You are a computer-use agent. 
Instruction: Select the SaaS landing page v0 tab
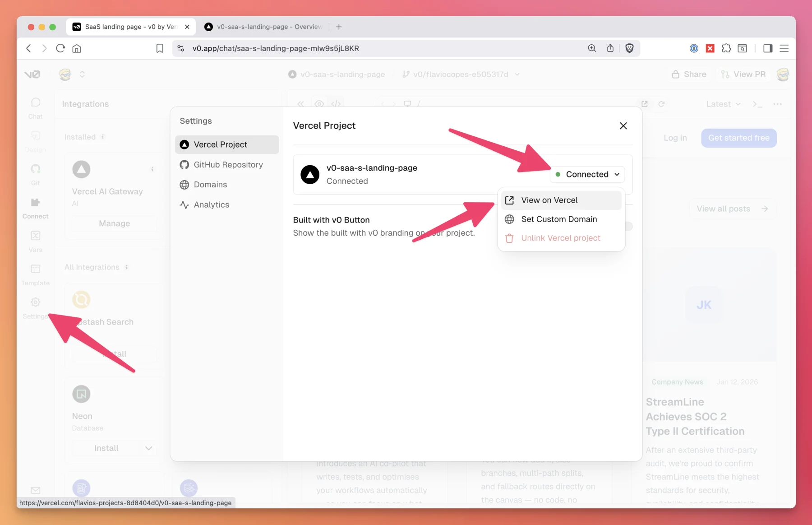click(x=131, y=27)
